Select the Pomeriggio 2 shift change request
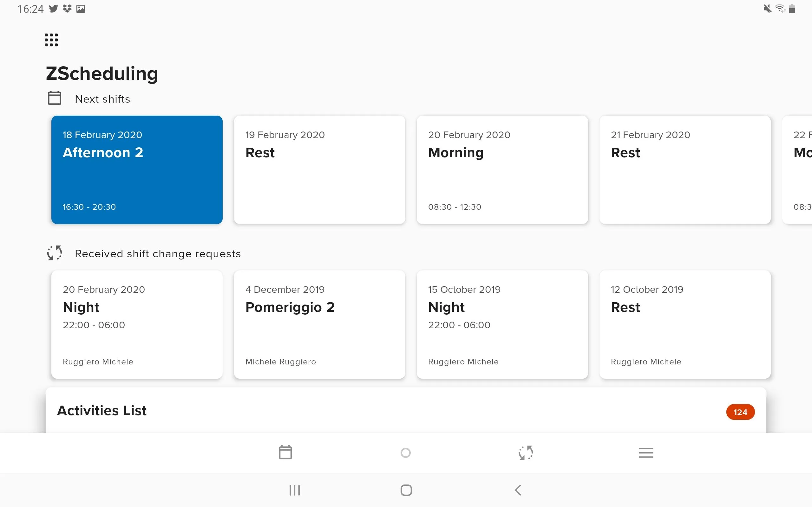Image resolution: width=812 pixels, height=507 pixels. [x=319, y=324]
